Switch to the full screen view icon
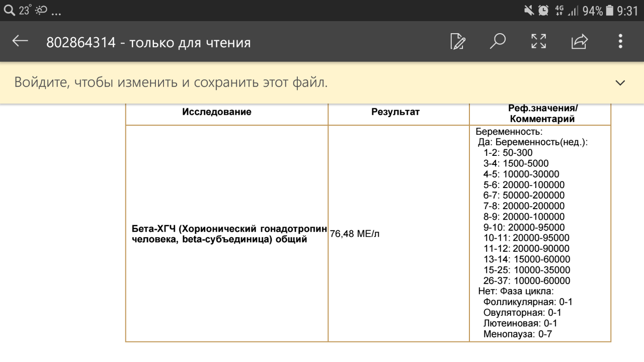 539,41
